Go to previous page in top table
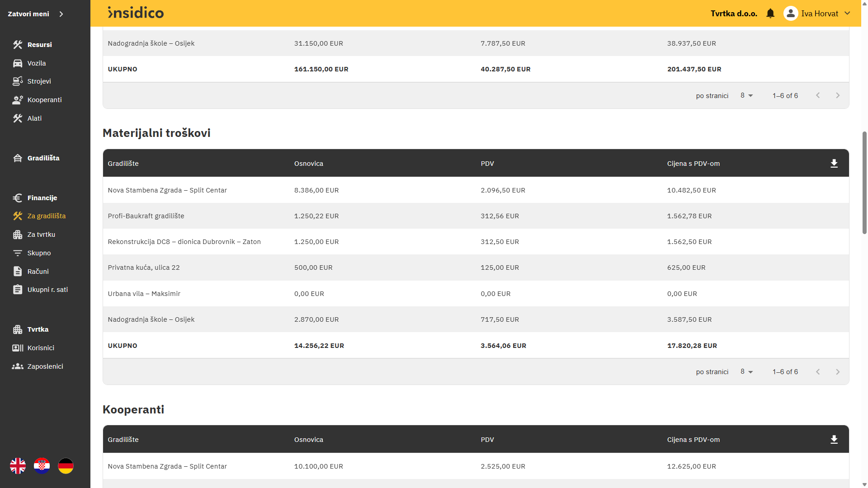 818,96
